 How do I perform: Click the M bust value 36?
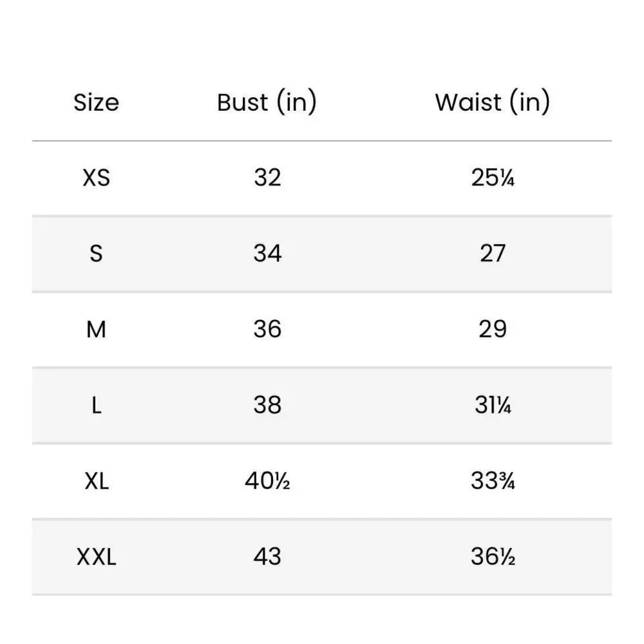click(x=267, y=330)
